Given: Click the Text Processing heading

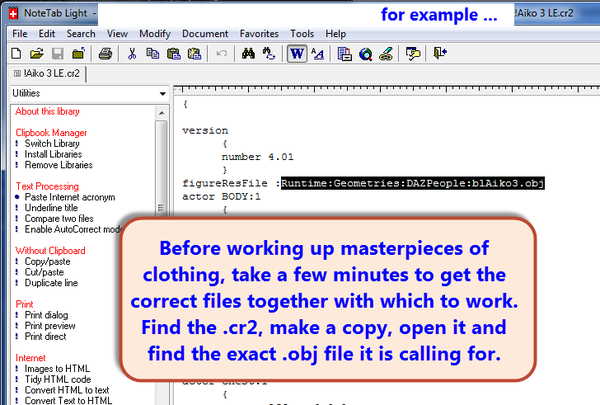Looking at the screenshot, I should (x=47, y=186).
